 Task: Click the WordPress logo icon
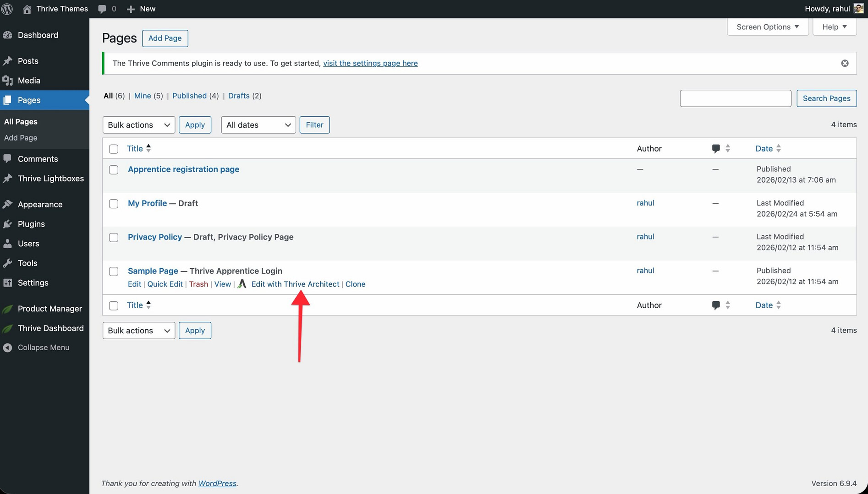click(x=7, y=9)
